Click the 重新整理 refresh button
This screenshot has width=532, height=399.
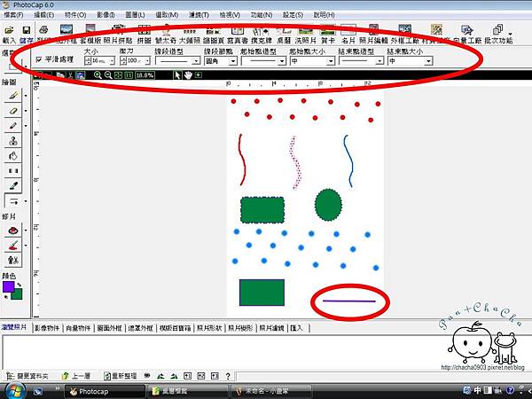pos(120,376)
